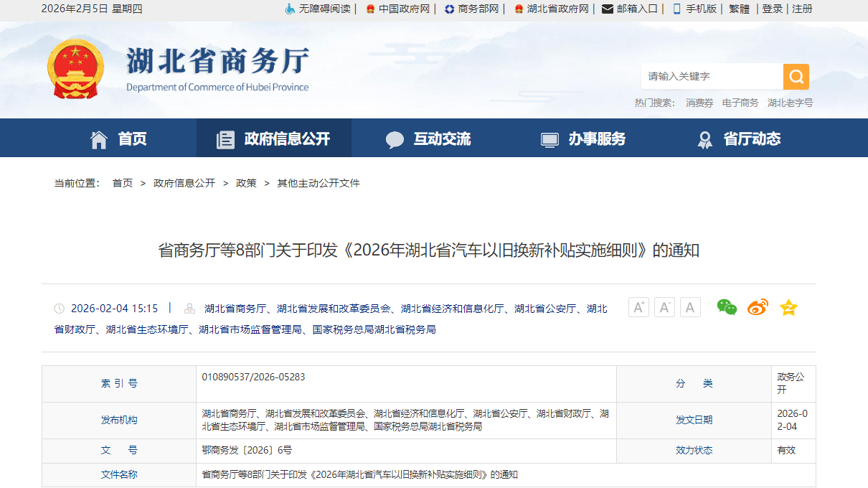Open the 首页 navigation tab
The width and height of the screenshot is (868, 488).
pos(118,139)
